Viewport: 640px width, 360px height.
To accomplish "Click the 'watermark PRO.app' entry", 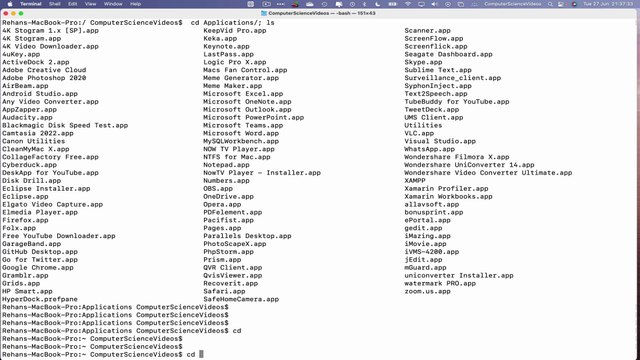I will pyautogui.click(x=440, y=283).
